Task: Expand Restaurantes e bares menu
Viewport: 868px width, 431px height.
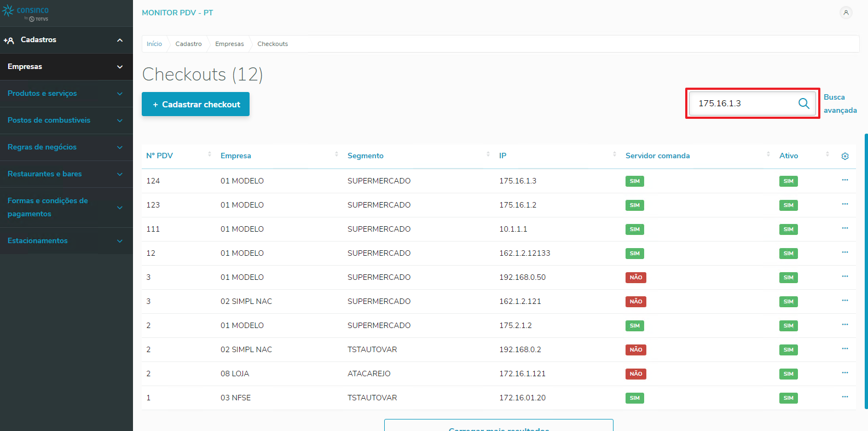Action: (66, 174)
